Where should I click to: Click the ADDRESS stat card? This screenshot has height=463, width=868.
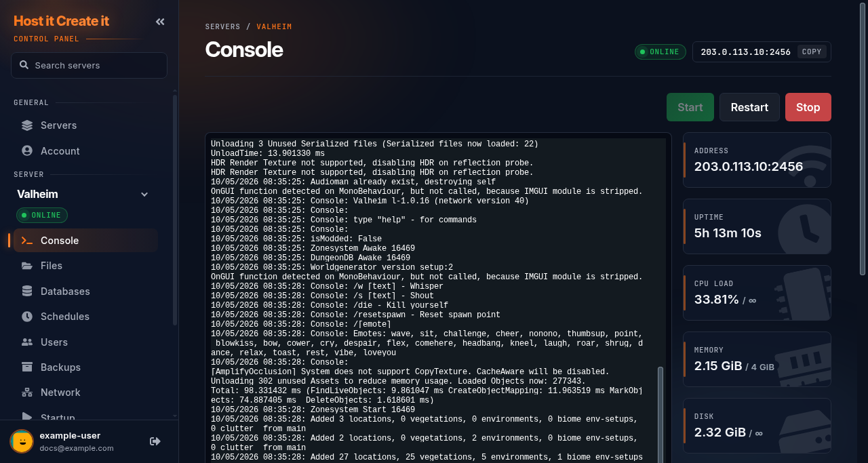757,160
